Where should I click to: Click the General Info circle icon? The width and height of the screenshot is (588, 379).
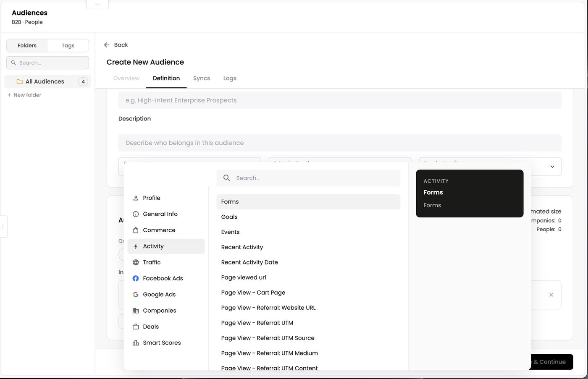[x=136, y=214]
